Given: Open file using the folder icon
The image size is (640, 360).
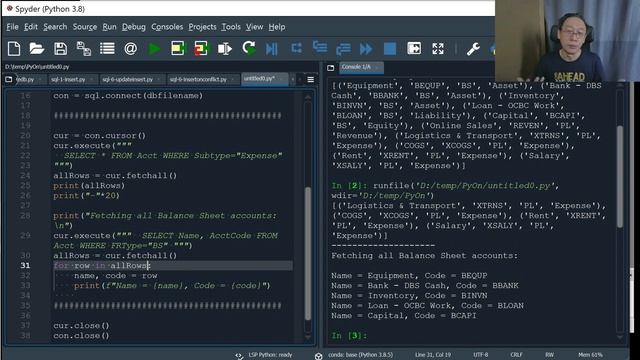Looking at the screenshot, I should coord(37,49).
